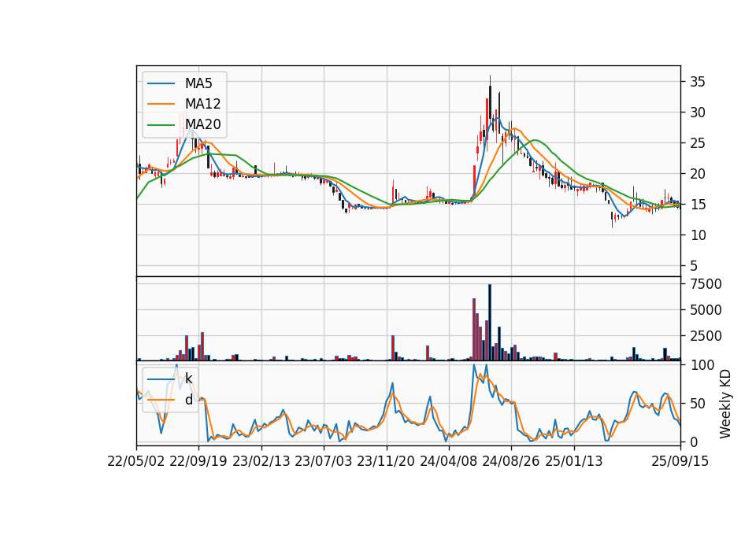This screenshot has height=543, width=756.
Task: Click the highest candlestick near price 35
Action: [490, 102]
